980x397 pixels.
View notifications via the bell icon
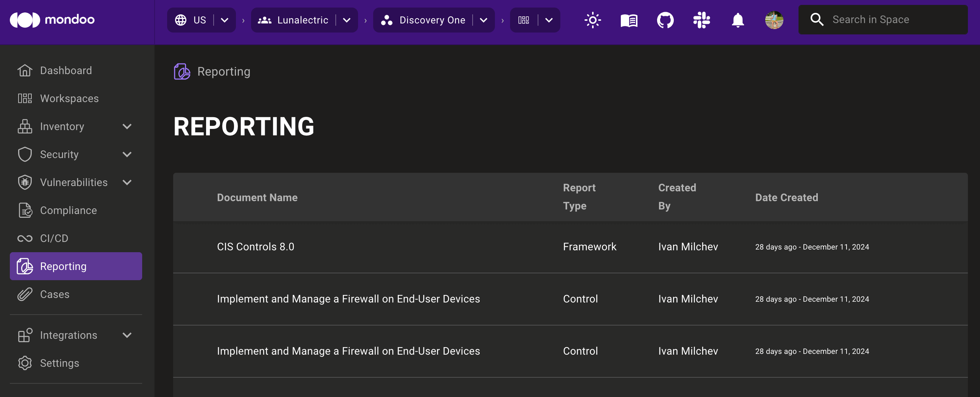pyautogui.click(x=737, y=20)
